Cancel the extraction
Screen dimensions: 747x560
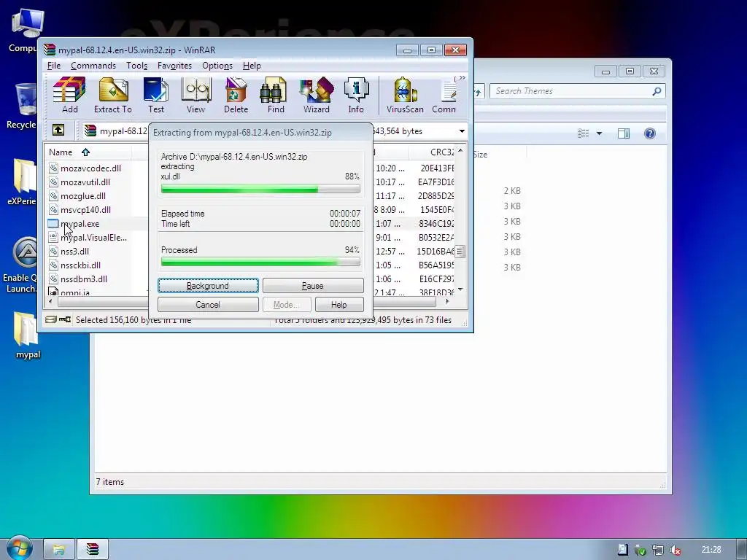point(208,305)
